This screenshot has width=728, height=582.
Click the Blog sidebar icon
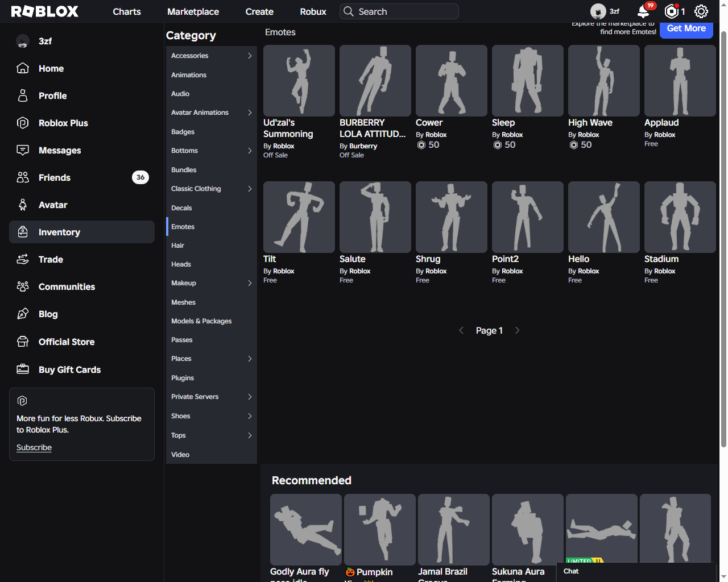pos(23,314)
